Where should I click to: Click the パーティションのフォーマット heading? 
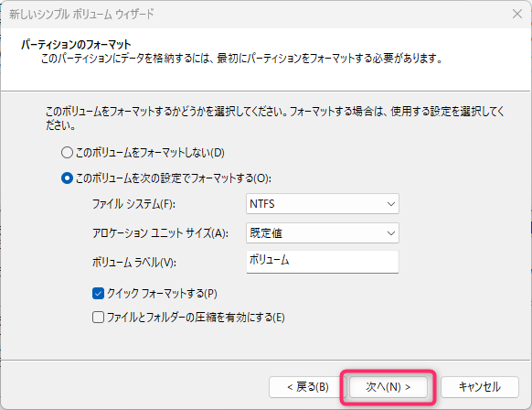tap(76, 45)
